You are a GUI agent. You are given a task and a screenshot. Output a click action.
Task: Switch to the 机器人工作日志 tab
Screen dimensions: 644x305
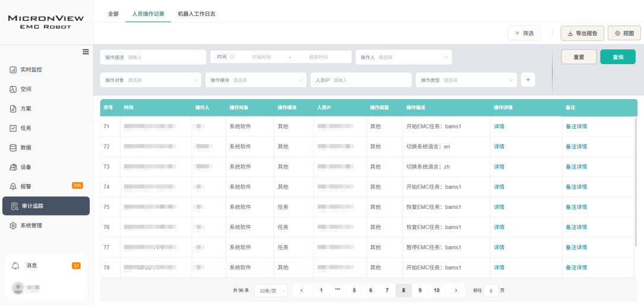pos(196,14)
